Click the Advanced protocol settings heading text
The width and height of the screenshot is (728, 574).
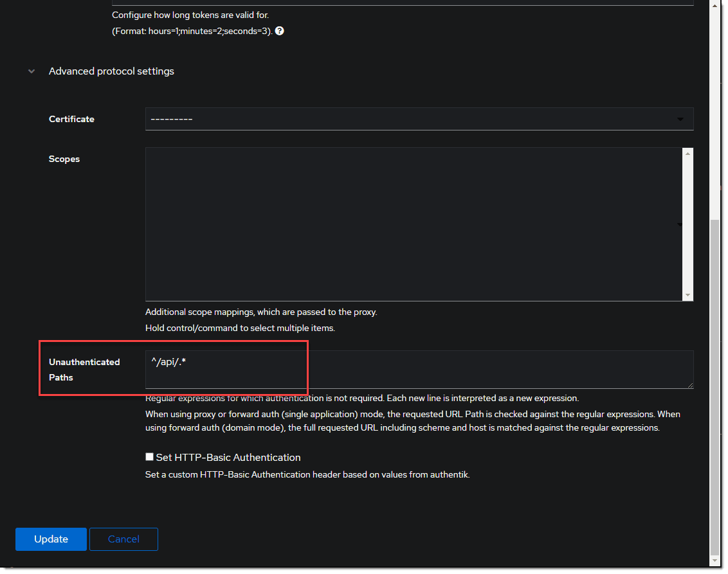click(x=111, y=71)
